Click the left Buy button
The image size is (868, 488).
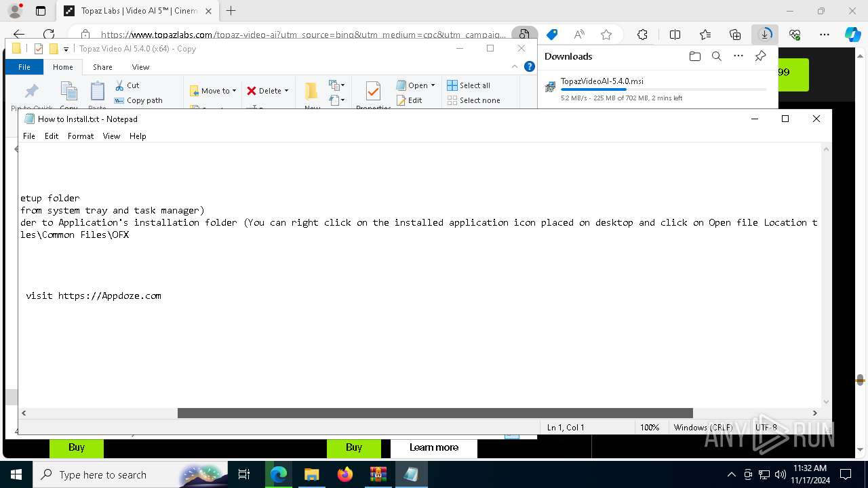click(77, 447)
